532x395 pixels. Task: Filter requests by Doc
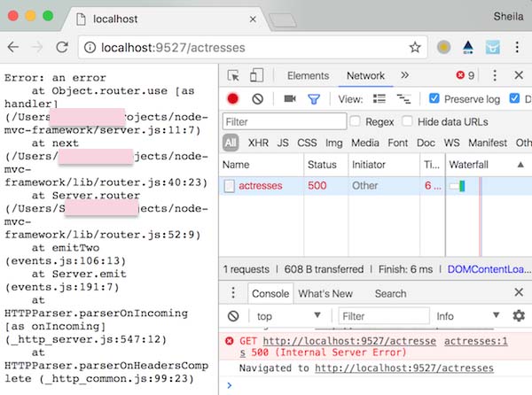426,143
